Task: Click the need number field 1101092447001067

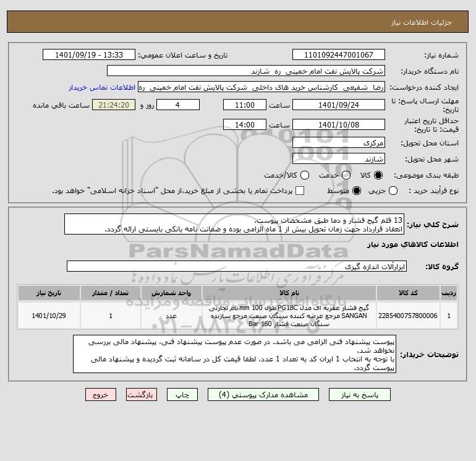Action: point(339,54)
